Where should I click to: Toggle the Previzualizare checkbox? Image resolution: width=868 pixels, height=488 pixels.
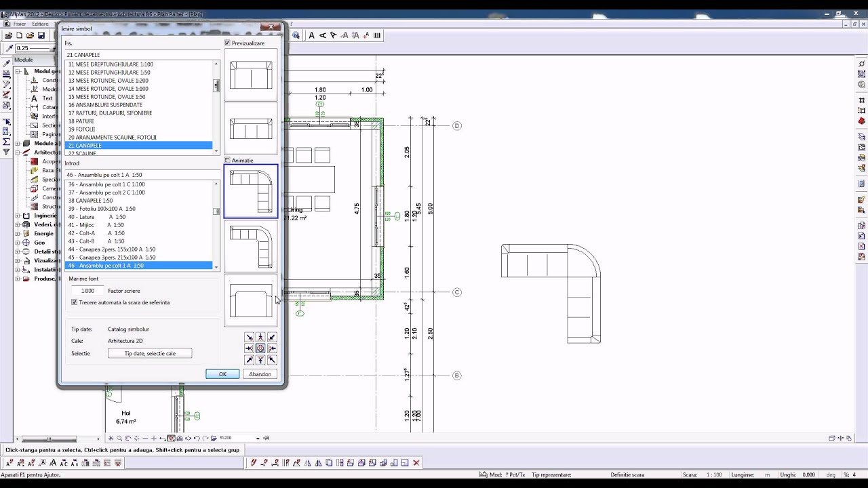(x=228, y=43)
